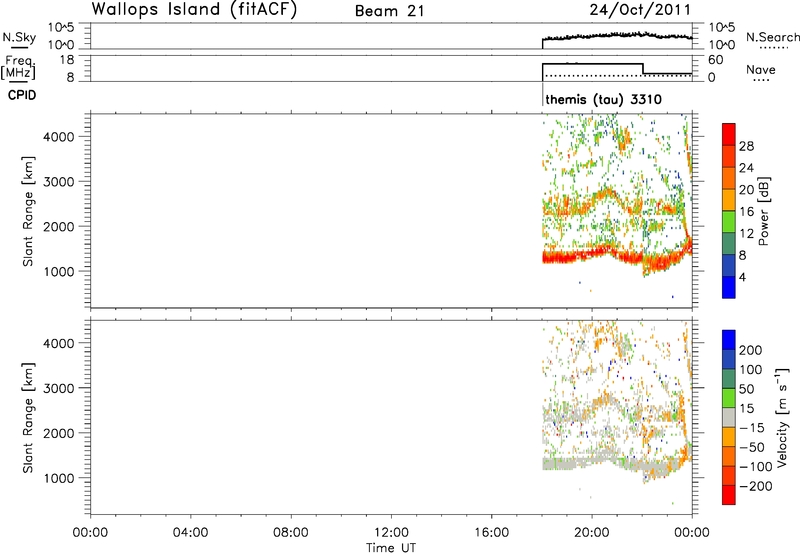Click the "04:00" time tick label
The image size is (800, 554).
coord(190,533)
